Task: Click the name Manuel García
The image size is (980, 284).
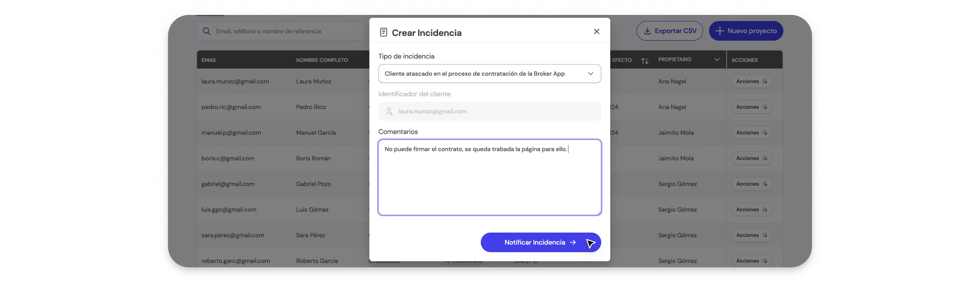Action: click(316, 133)
